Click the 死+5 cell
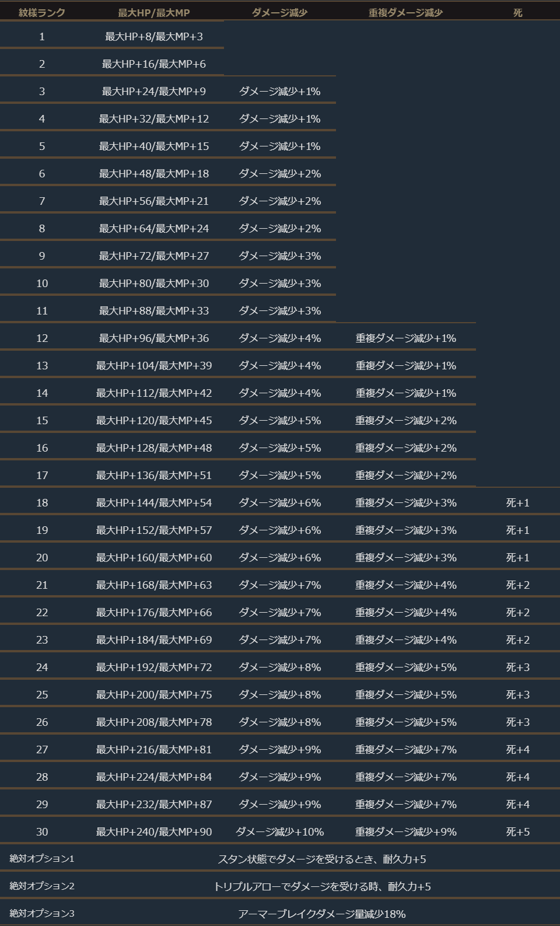Image resolution: width=560 pixels, height=926 pixels. 517,831
